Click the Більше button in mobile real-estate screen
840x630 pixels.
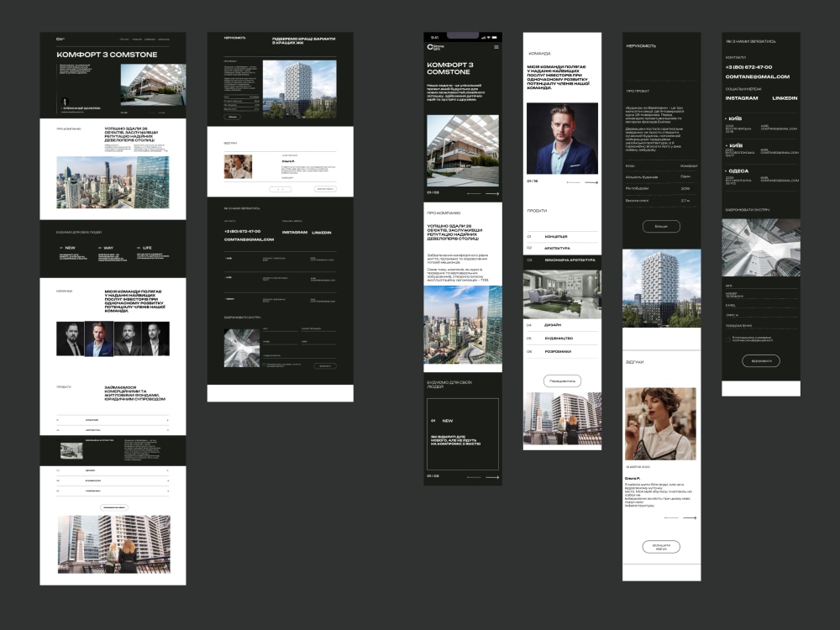(x=661, y=227)
